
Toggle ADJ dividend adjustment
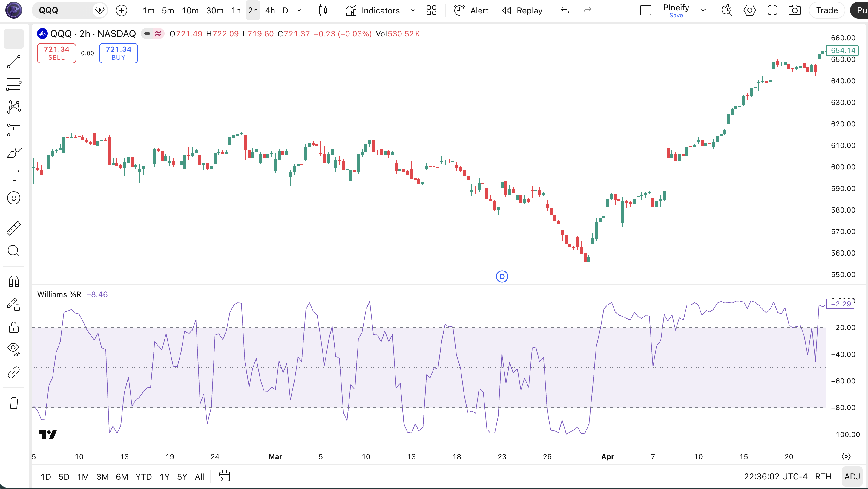(852, 476)
